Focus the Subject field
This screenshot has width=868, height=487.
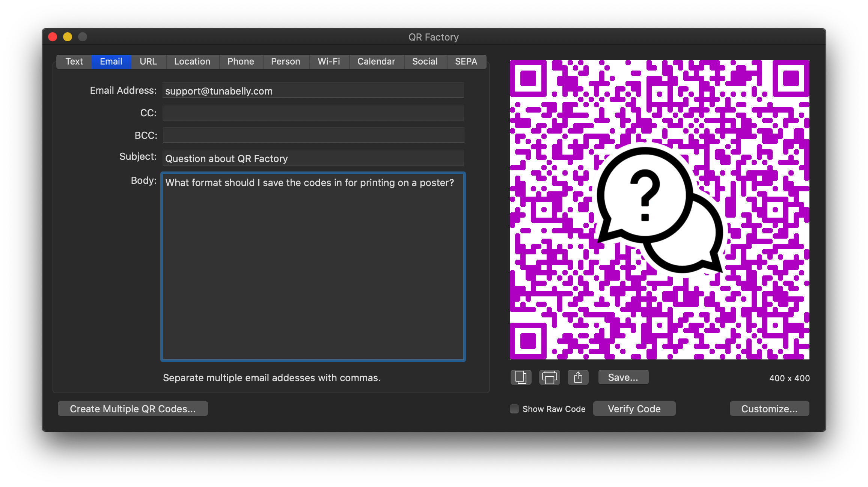point(313,158)
